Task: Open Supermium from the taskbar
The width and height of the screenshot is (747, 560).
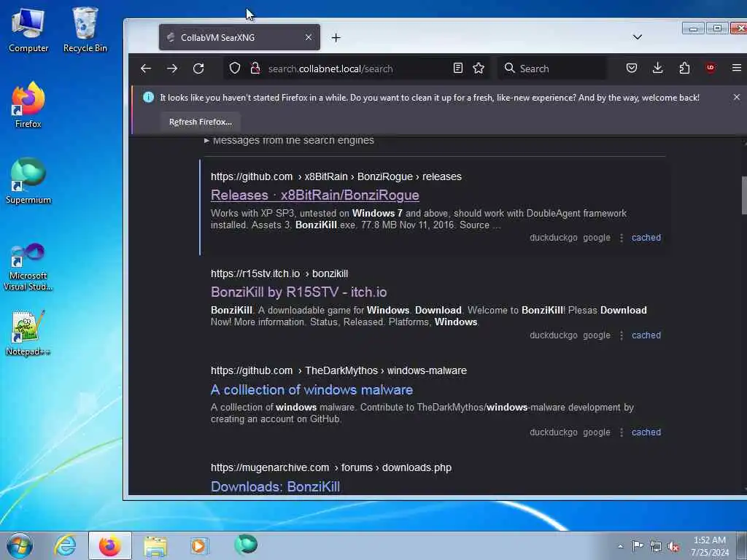Action: [246, 545]
